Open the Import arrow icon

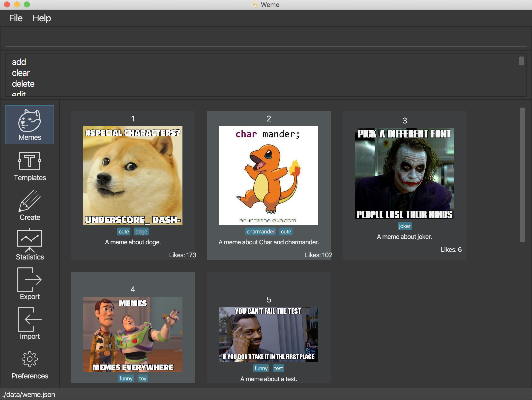30,319
